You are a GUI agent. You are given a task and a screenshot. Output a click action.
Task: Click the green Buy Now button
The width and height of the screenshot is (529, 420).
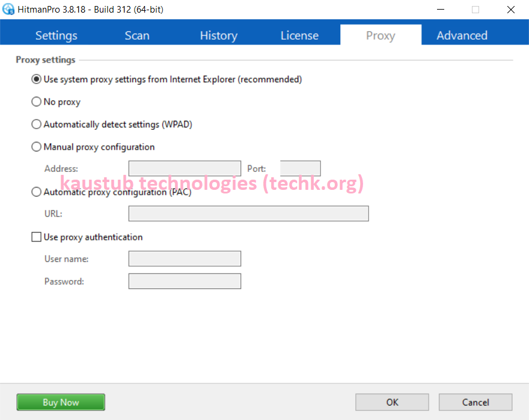(x=61, y=402)
